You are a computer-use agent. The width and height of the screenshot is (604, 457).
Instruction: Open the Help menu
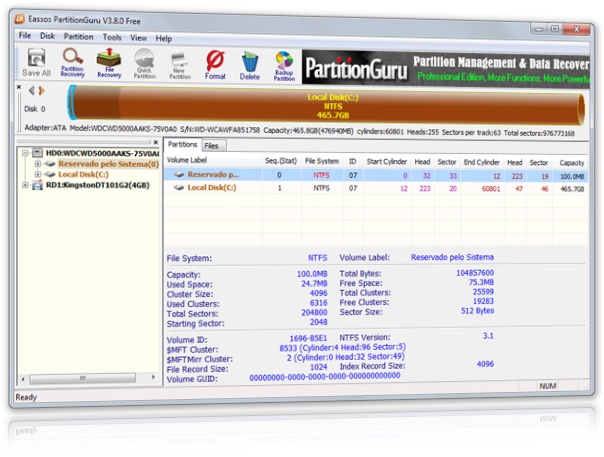click(164, 39)
